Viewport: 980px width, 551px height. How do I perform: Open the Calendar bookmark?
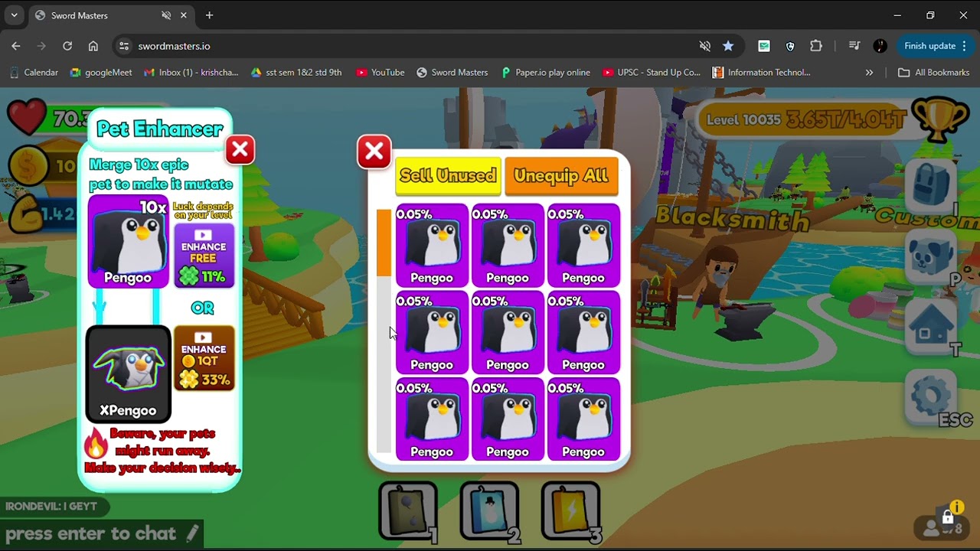tap(34, 73)
